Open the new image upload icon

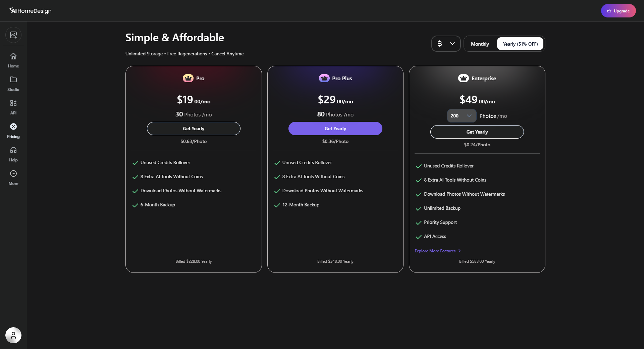(13, 35)
